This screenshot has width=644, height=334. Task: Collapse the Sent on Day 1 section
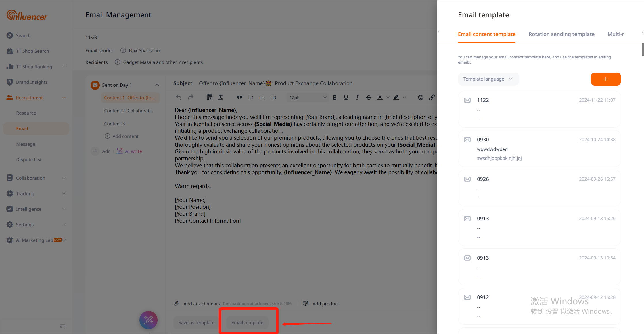tap(157, 85)
